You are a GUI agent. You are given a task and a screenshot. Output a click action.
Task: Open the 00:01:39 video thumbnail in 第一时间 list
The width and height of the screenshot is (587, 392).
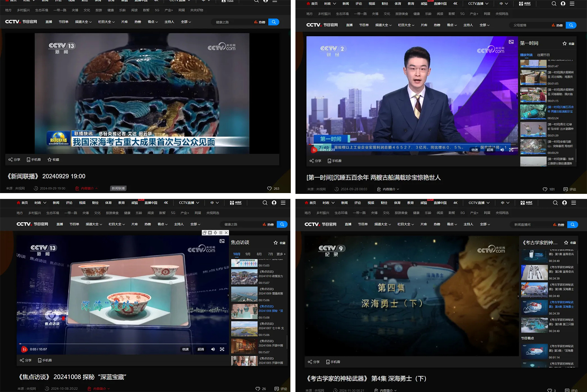tap(533, 129)
